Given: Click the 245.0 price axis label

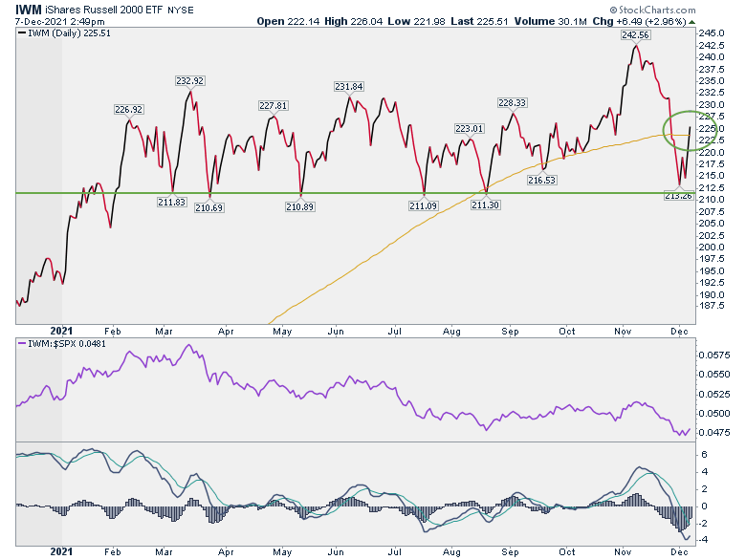Looking at the screenshot, I should point(712,33).
